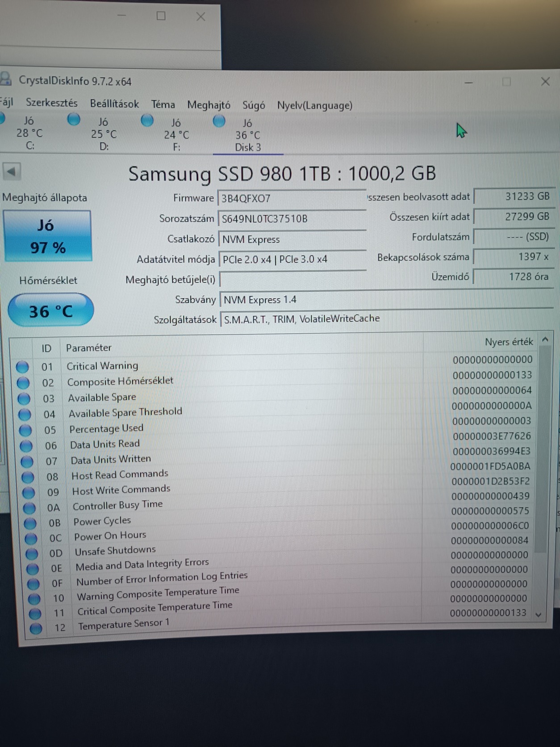The width and height of the screenshot is (560, 747).
Task: Open the Szerkesztés menu
Action: [x=51, y=103]
